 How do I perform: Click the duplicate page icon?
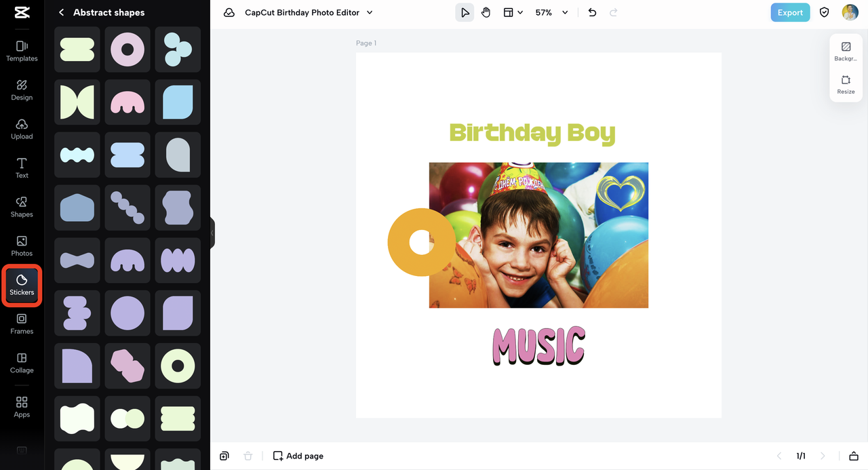(x=224, y=456)
